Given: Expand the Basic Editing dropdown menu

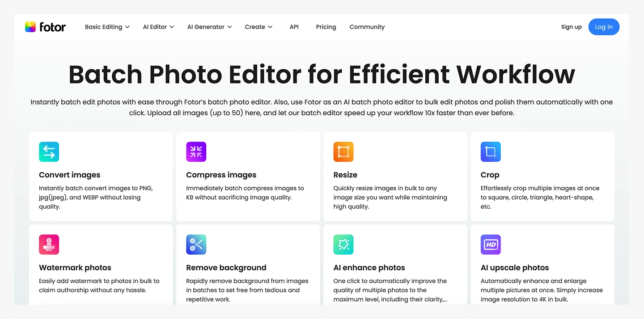Looking at the screenshot, I should (107, 27).
